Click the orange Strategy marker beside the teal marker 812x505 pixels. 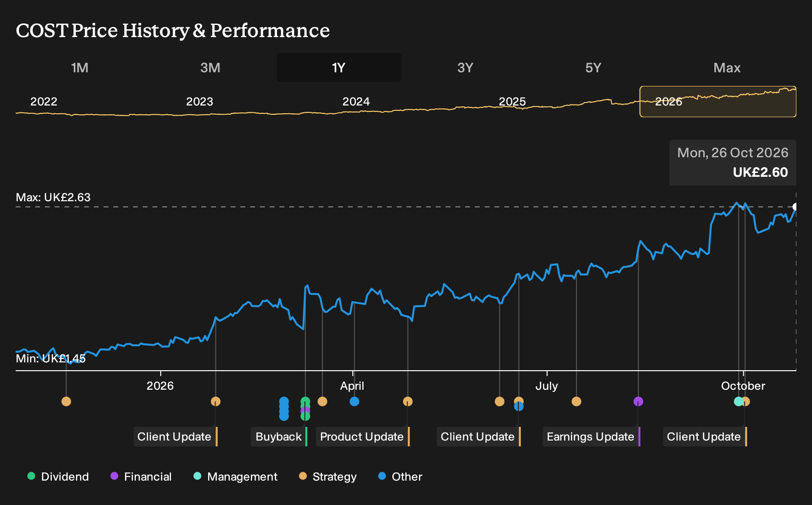746,401
